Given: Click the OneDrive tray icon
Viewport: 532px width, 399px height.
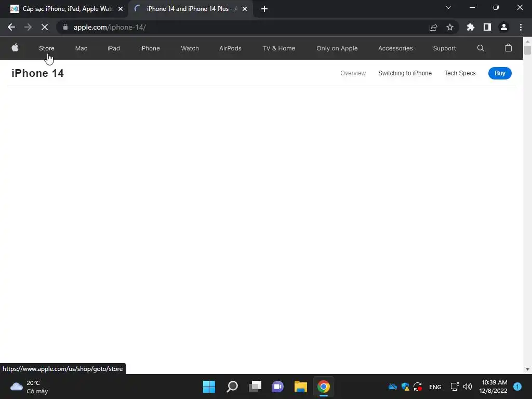Looking at the screenshot, I should point(393,387).
